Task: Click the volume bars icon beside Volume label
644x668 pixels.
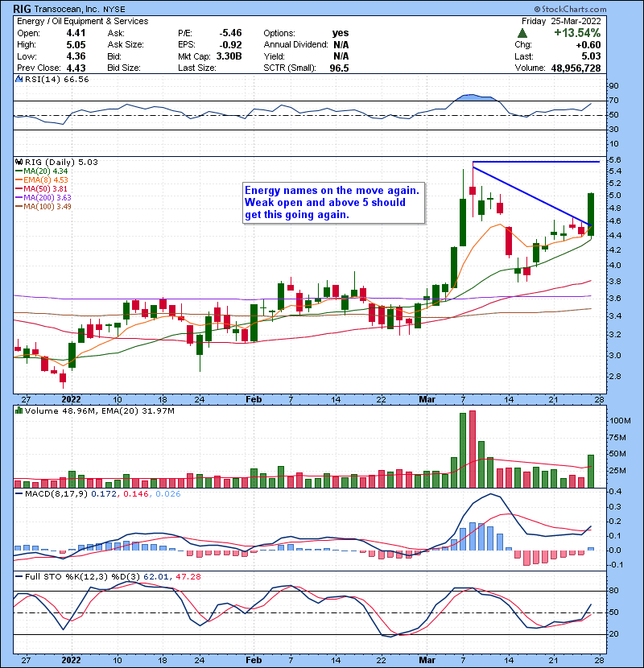Action: click(19, 410)
